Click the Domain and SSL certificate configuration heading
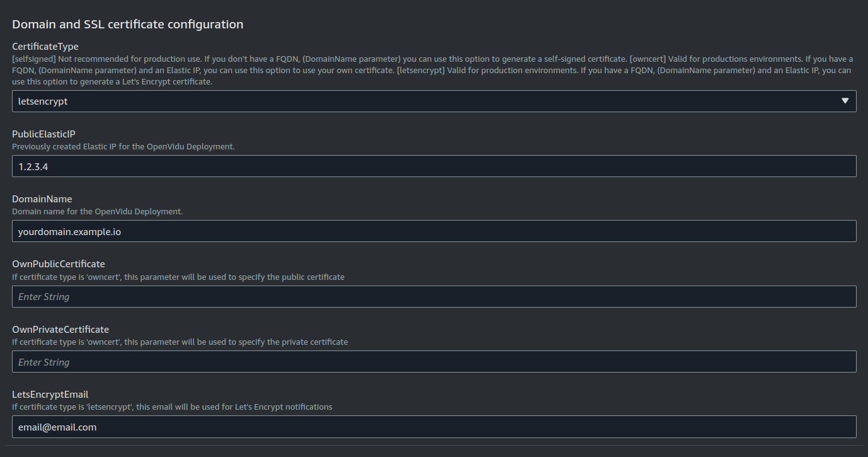The width and height of the screenshot is (868, 457). point(128,25)
